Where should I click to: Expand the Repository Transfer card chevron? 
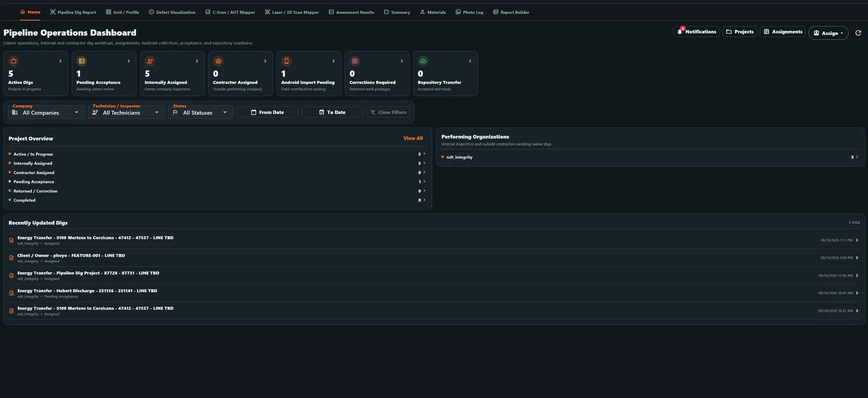click(470, 61)
